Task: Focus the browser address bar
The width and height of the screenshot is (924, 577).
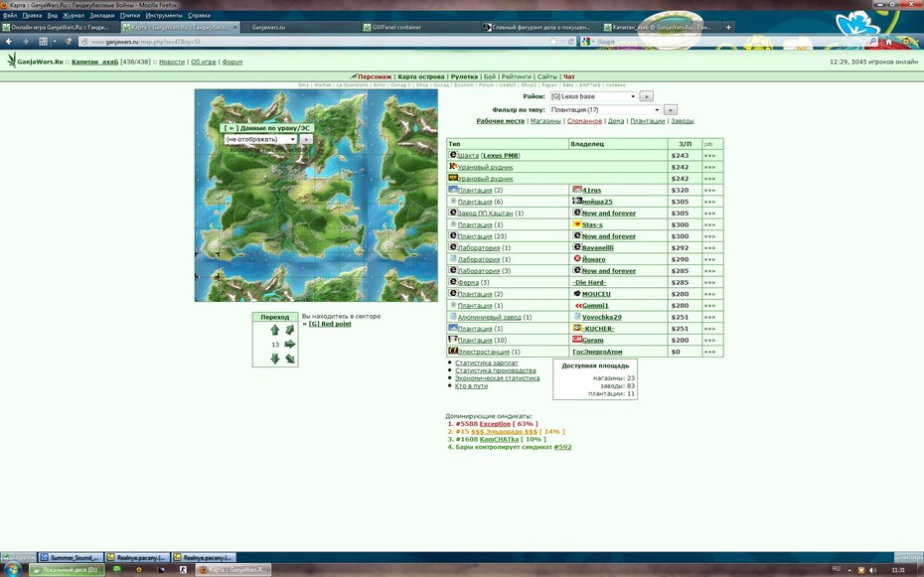Action: 318,42
